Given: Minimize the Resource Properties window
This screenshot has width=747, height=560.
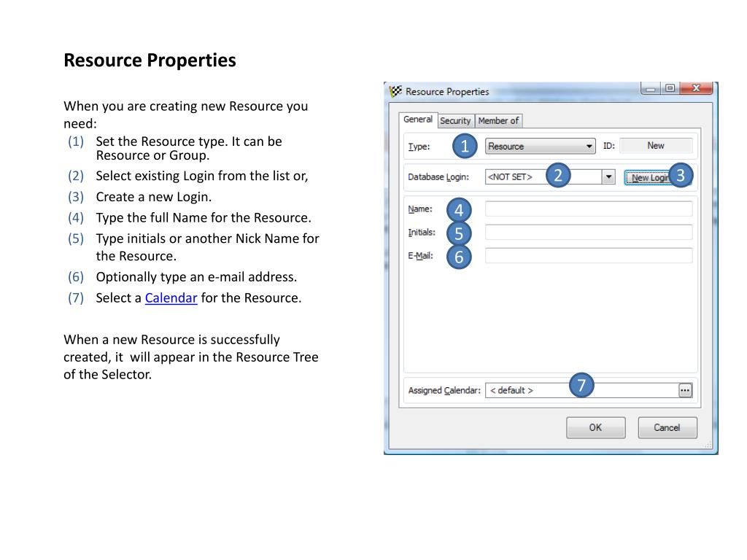Looking at the screenshot, I should point(651,88).
